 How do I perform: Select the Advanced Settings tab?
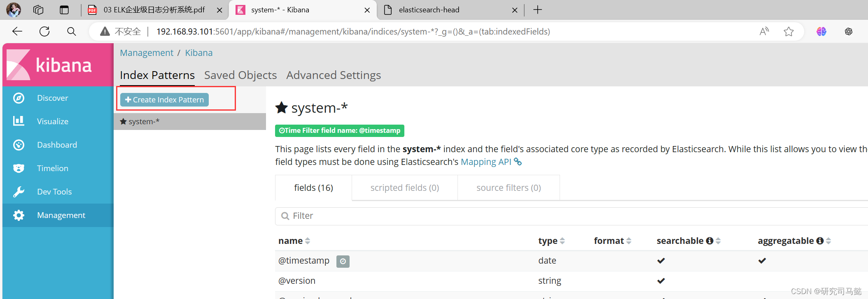pyautogui.click(x=334, y=75)
